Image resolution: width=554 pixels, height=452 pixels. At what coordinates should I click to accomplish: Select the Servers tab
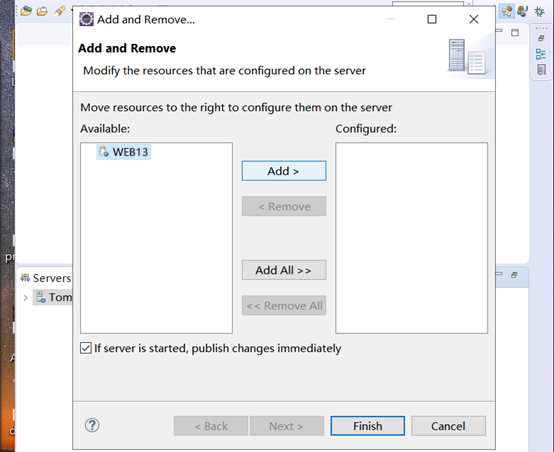coord(46,278)
